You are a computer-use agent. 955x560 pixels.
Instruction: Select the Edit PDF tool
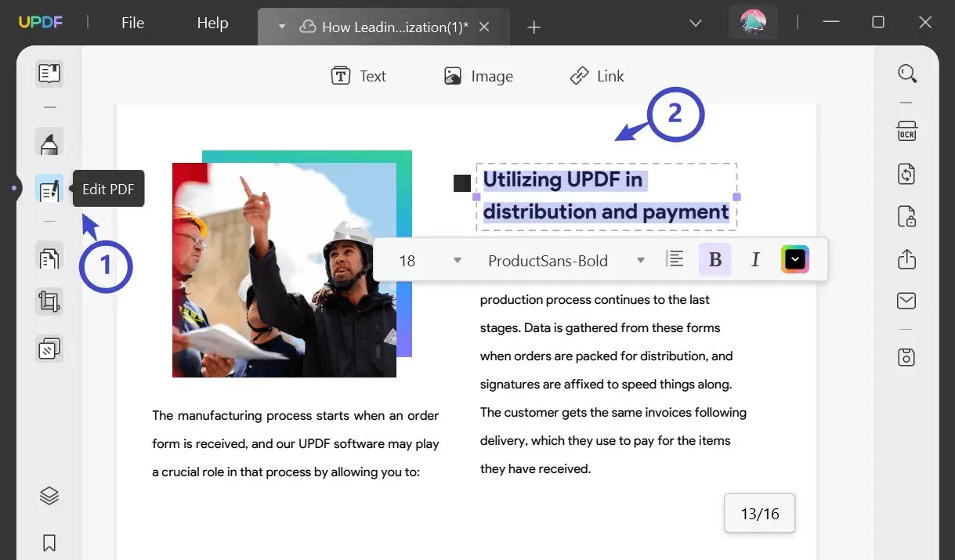49,188
